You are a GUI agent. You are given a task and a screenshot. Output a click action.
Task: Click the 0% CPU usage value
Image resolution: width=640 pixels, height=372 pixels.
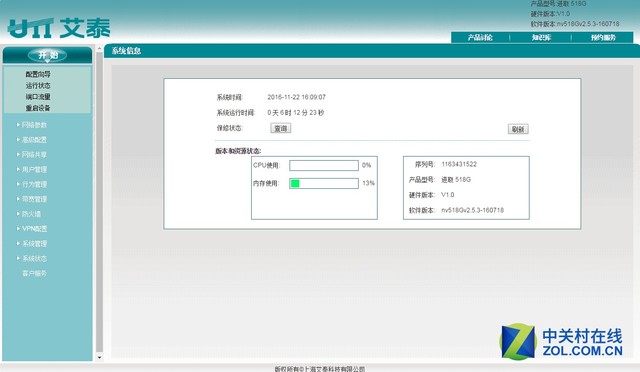[366, 165]
